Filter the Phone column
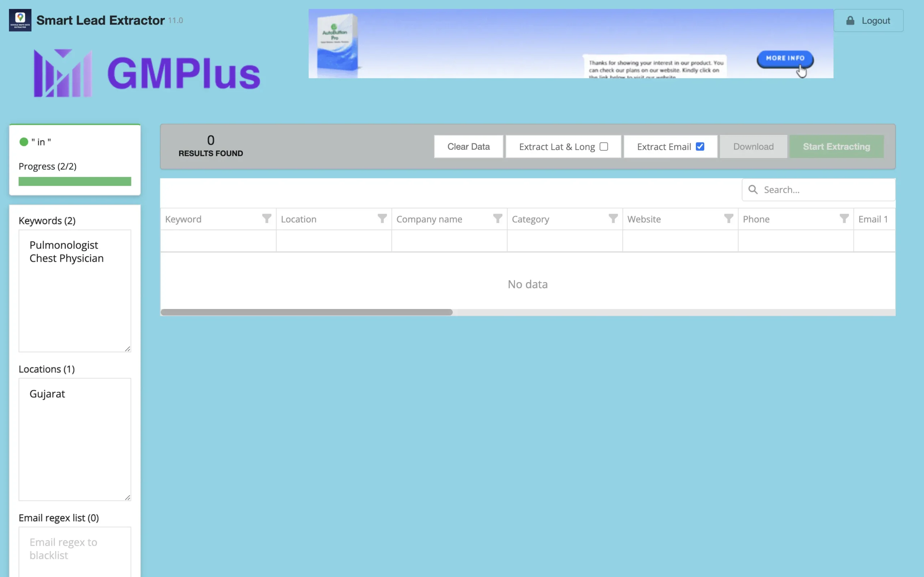Viewport: 924px width, 577px height. [845, 218]
